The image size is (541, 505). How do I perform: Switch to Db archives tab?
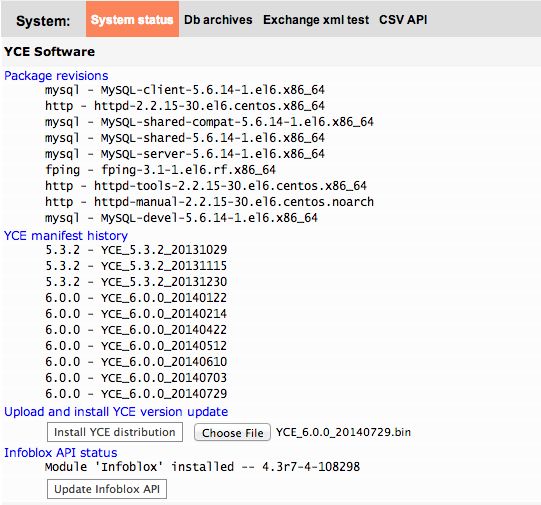(218, 20)
